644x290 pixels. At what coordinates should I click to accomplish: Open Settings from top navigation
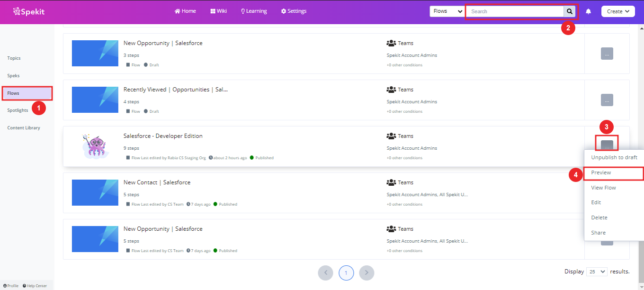pos(294,11)
